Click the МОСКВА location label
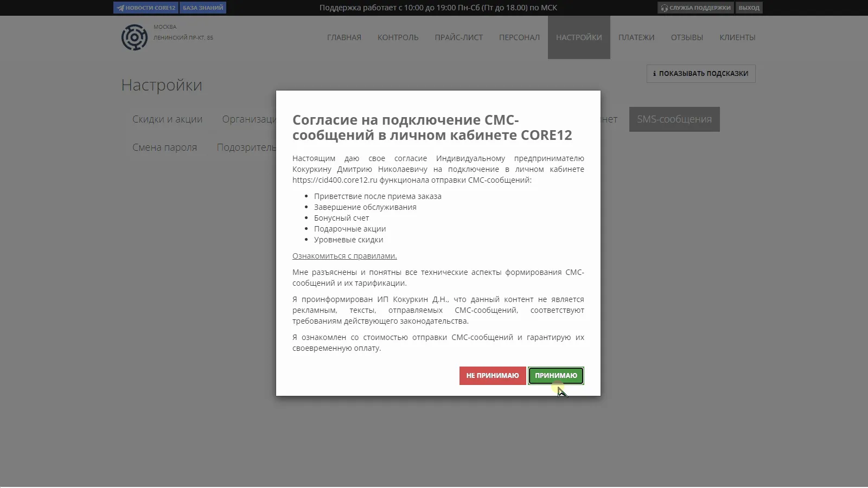 (165, 27)
